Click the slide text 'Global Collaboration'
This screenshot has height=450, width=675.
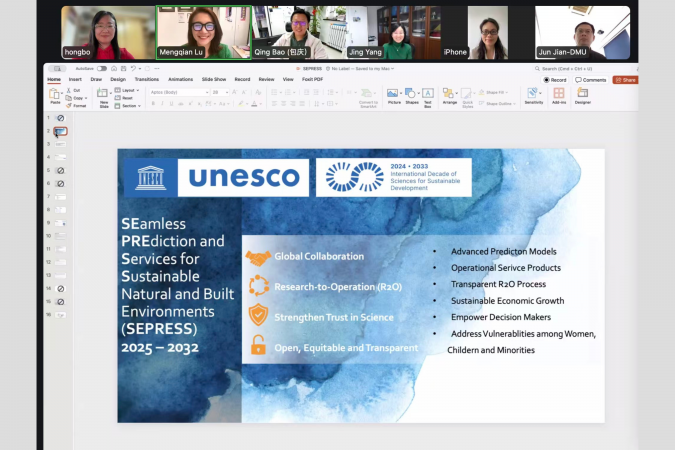(319, 256)
